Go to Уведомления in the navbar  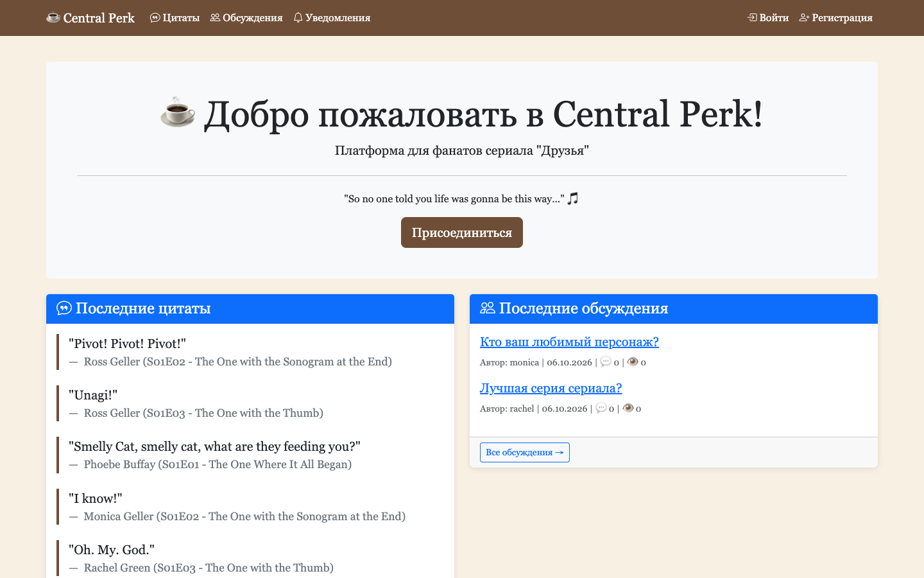(332, 17)
